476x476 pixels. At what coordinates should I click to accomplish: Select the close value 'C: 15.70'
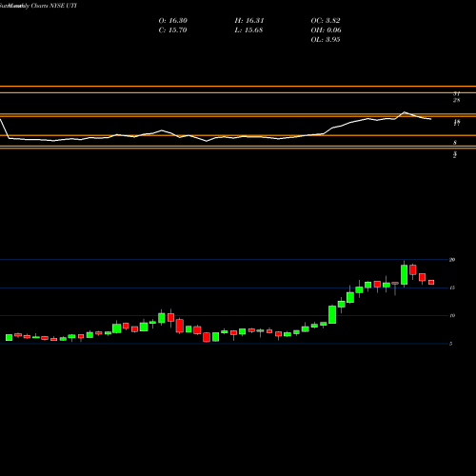(x=172, y=30)
